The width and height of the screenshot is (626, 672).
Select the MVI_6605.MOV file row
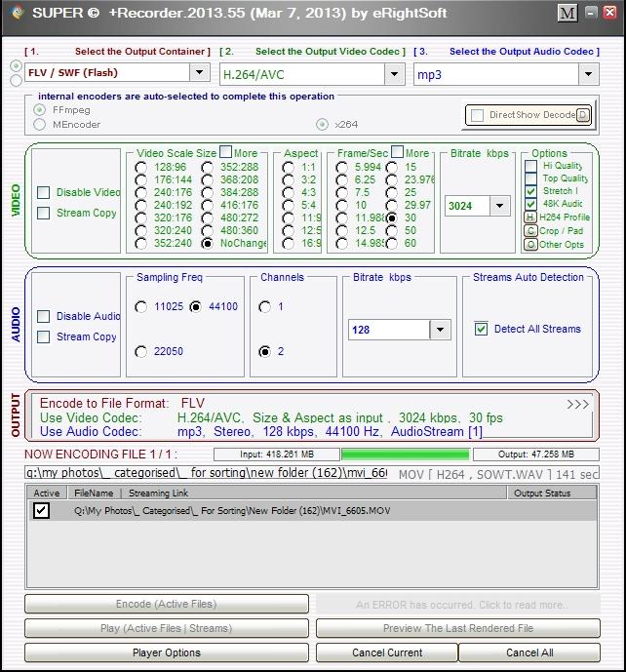[312, 510]
